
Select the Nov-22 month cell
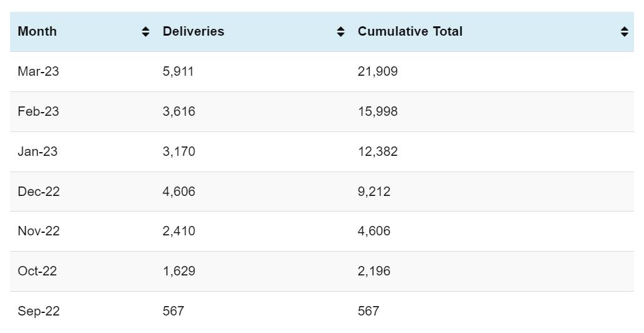pos(39,231)
